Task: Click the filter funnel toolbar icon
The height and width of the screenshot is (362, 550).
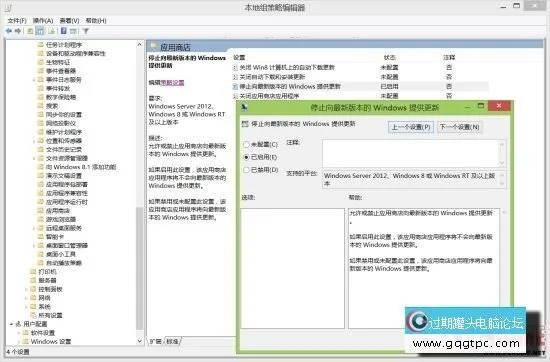Action: tap(86, 31)
